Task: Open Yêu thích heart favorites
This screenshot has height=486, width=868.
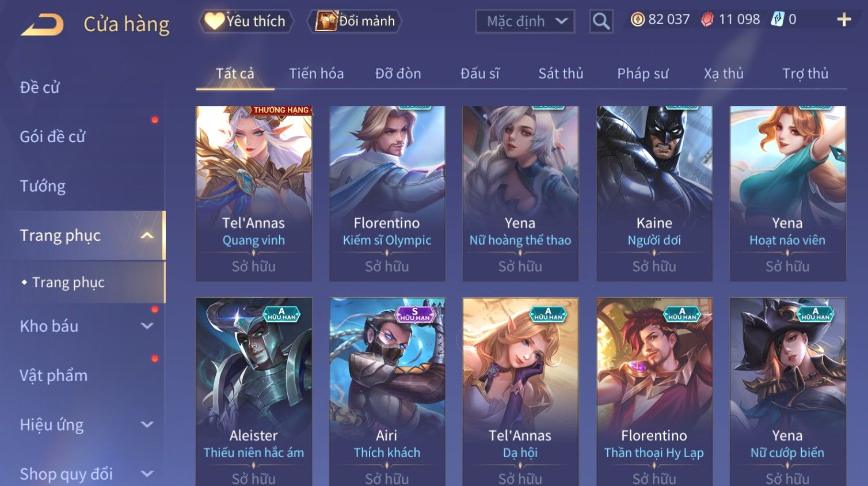Action: [246, 21]
